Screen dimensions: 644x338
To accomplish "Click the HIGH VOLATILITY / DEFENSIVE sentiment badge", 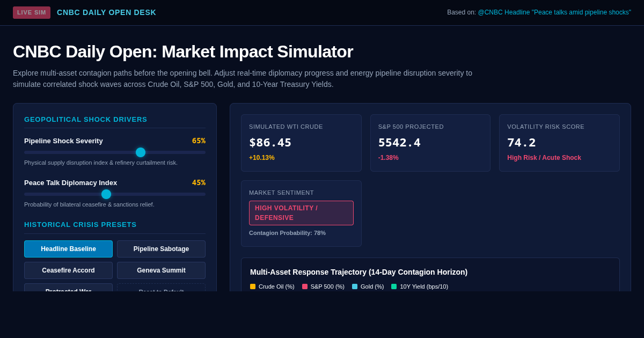I will (301, 213).
